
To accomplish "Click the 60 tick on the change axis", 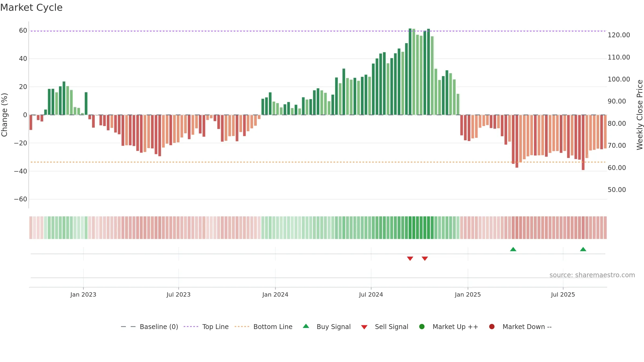I will (23, 31).
